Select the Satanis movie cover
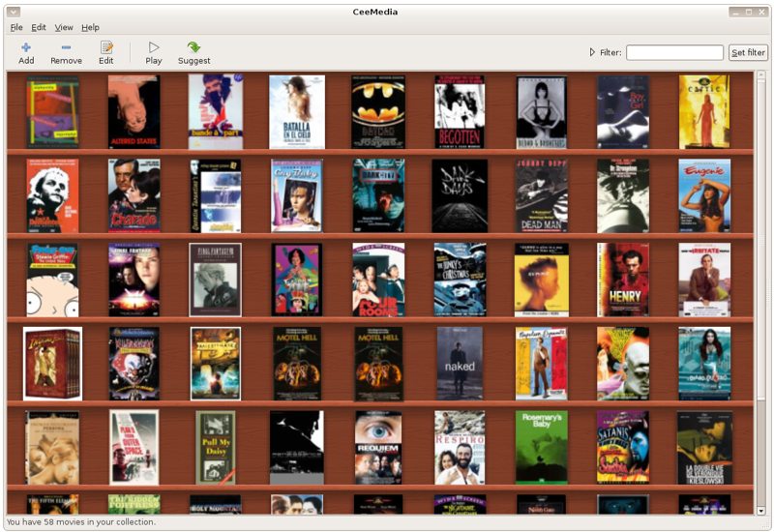 (x=623, y=447)
